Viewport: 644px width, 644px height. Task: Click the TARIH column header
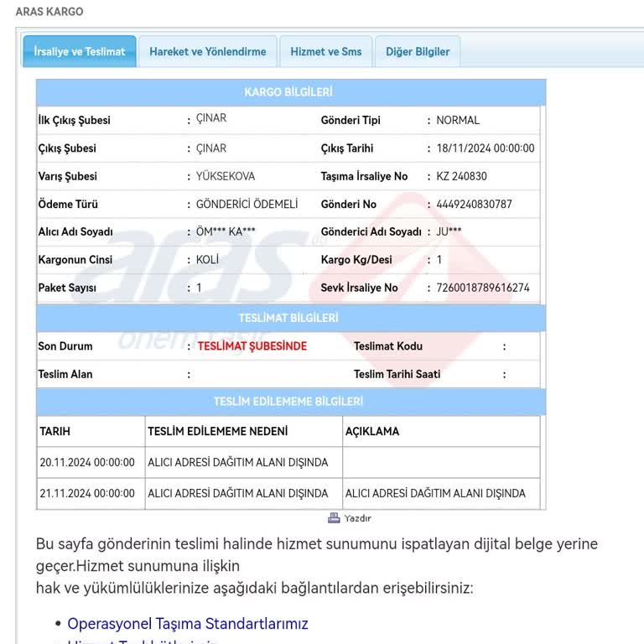click(55, 431)
